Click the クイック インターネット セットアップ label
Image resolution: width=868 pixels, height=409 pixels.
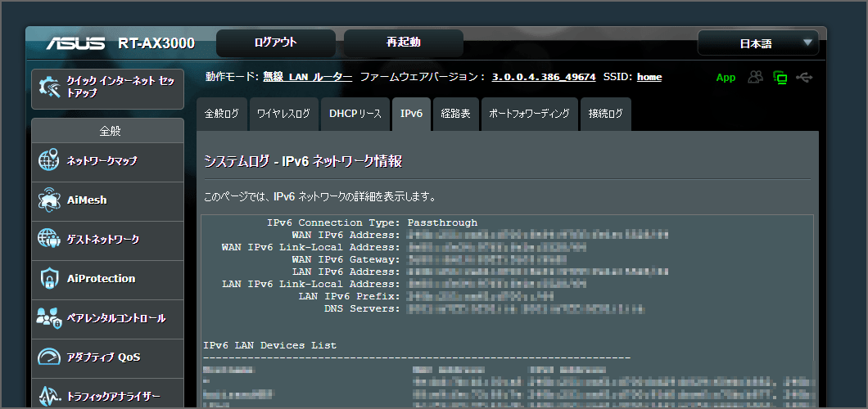click(120, 88)
